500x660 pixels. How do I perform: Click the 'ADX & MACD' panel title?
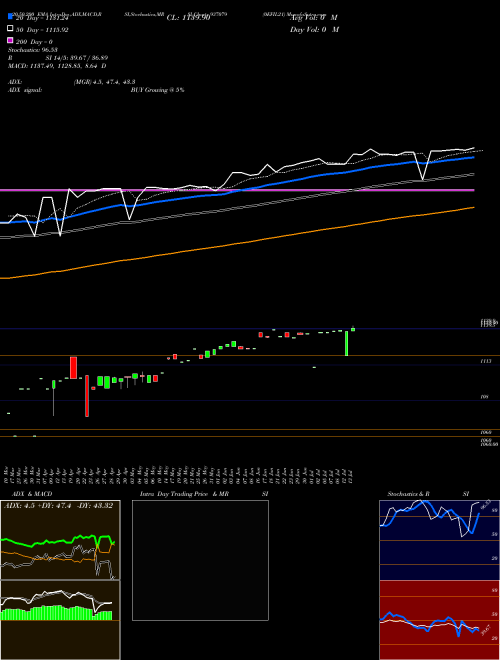[32, 494]
